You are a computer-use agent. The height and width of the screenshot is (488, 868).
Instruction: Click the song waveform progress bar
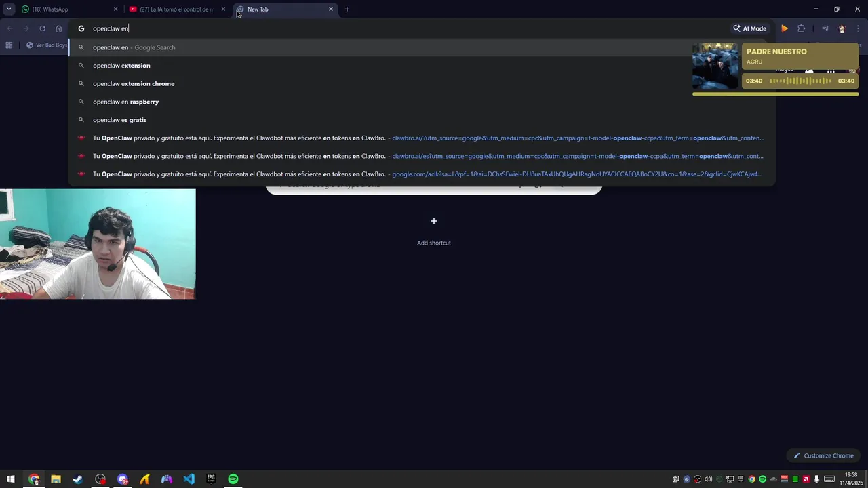coord(800,81)
